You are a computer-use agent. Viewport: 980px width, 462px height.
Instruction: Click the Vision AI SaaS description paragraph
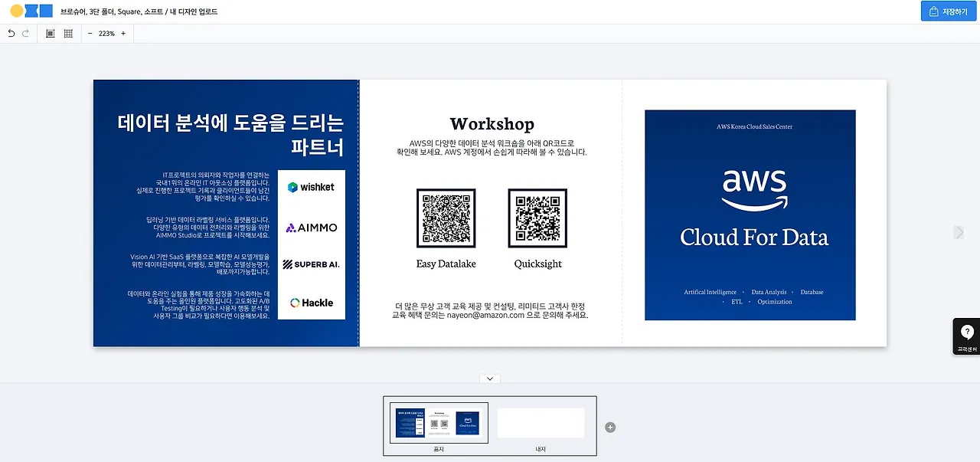tap(200, 264)
